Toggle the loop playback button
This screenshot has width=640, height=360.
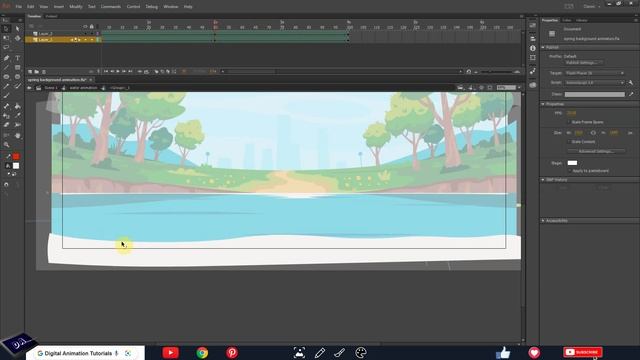coord(146,71)
